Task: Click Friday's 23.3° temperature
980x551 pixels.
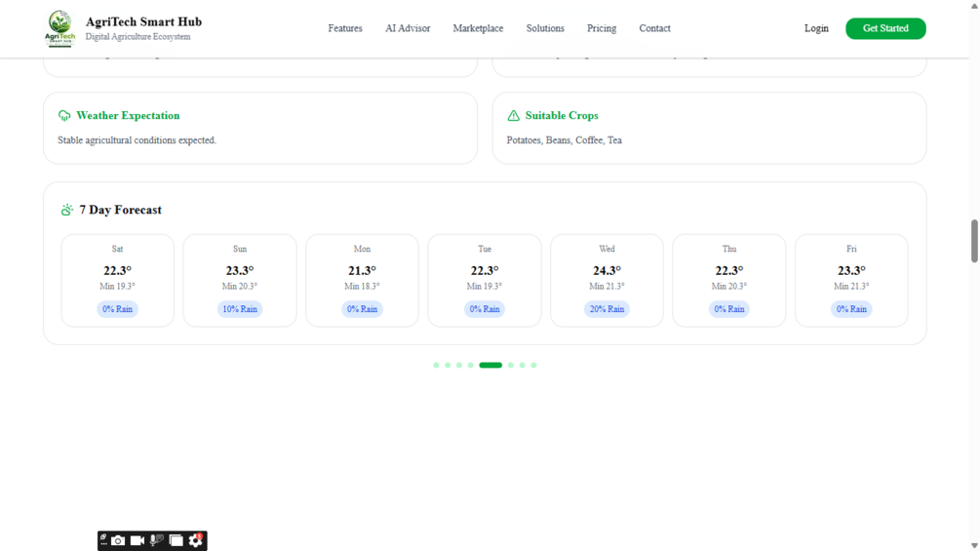Action: tap(851, 270)
